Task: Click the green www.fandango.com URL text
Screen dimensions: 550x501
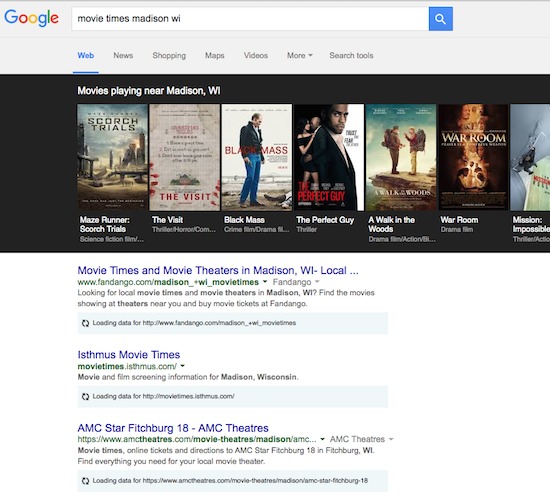Action: pos(168,282)
